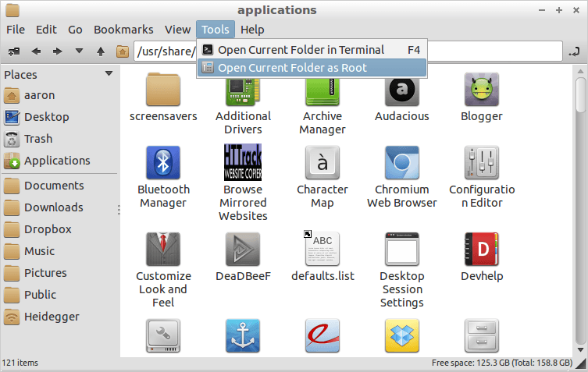Click the home folder toolbar icon
The height and width of the screenshot is (372, 588).
pos(123,51)
